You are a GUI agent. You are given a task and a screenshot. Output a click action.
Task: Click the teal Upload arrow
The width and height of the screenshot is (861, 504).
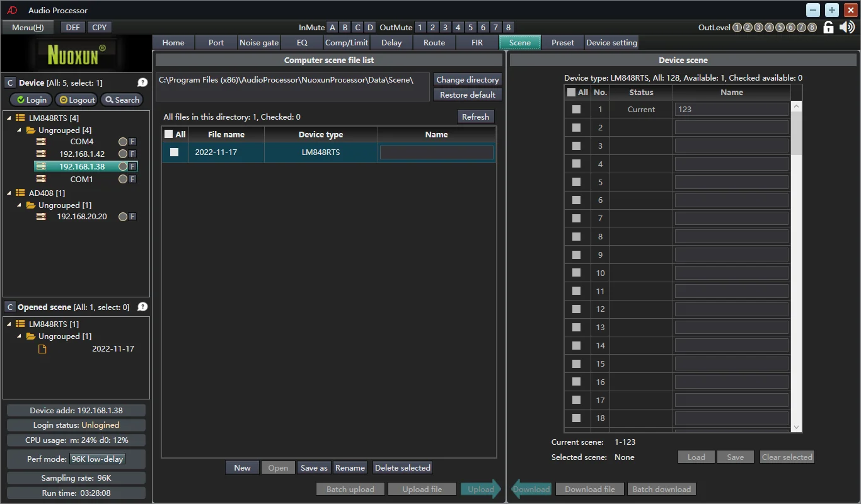pyautogui.click(x=480, y=489)
